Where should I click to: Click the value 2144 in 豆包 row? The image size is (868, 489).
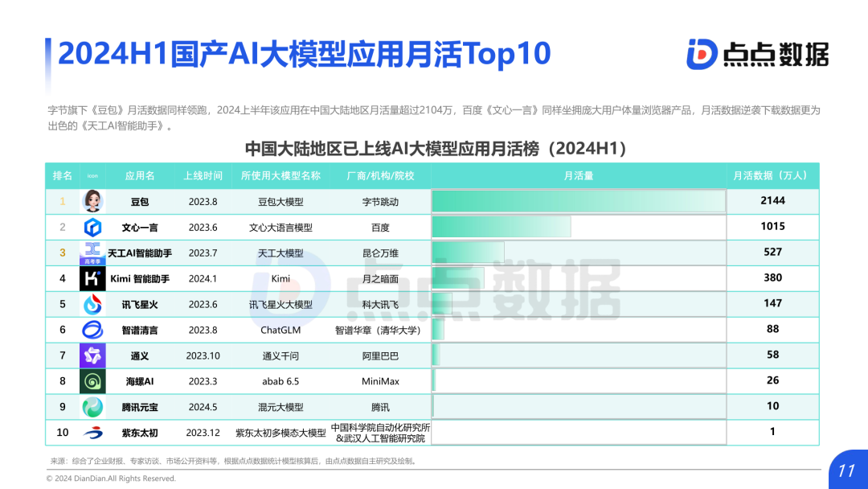click(773, 200)
